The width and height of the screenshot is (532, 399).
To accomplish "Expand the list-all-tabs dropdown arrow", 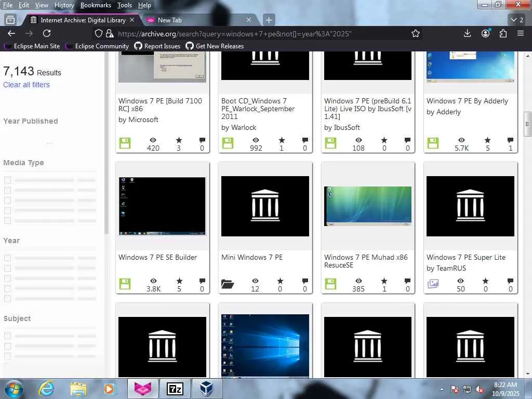I will pos(517,20).
